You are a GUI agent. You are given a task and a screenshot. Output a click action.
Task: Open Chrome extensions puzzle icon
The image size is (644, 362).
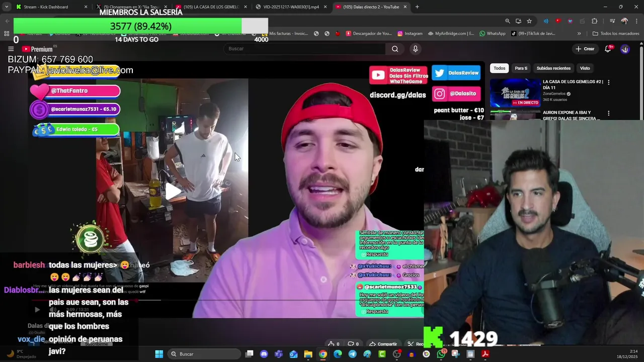point(595,21)
